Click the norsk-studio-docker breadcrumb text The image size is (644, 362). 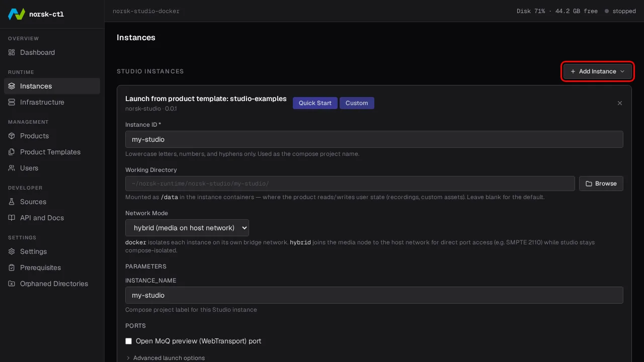coord(146,11)
